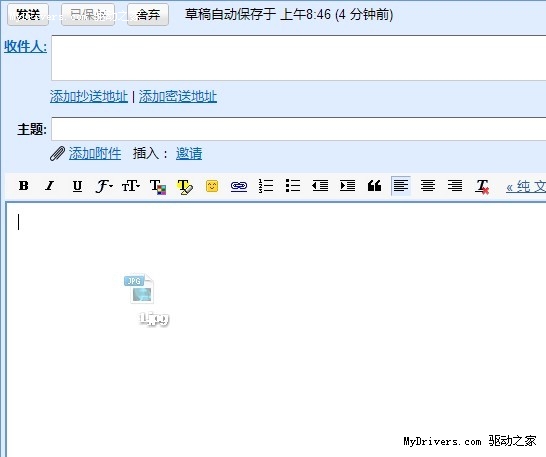Image resolution: width=546 pixels, height=457 pixels.
Task: Open the text color picker
Action: 158,187
